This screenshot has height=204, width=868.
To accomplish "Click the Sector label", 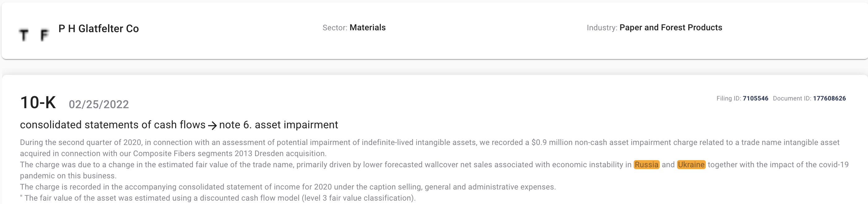I will tap(335, 28).
